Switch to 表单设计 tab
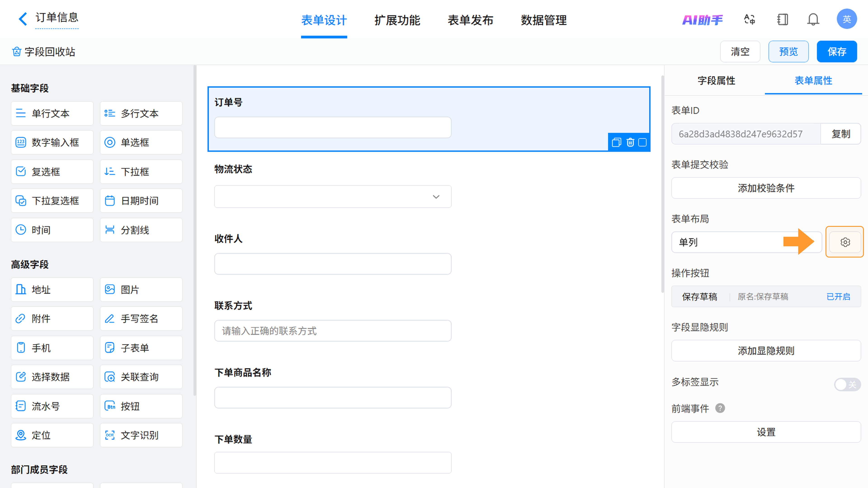The width and height of the screenshot is (868, 488). coord(324,20)
